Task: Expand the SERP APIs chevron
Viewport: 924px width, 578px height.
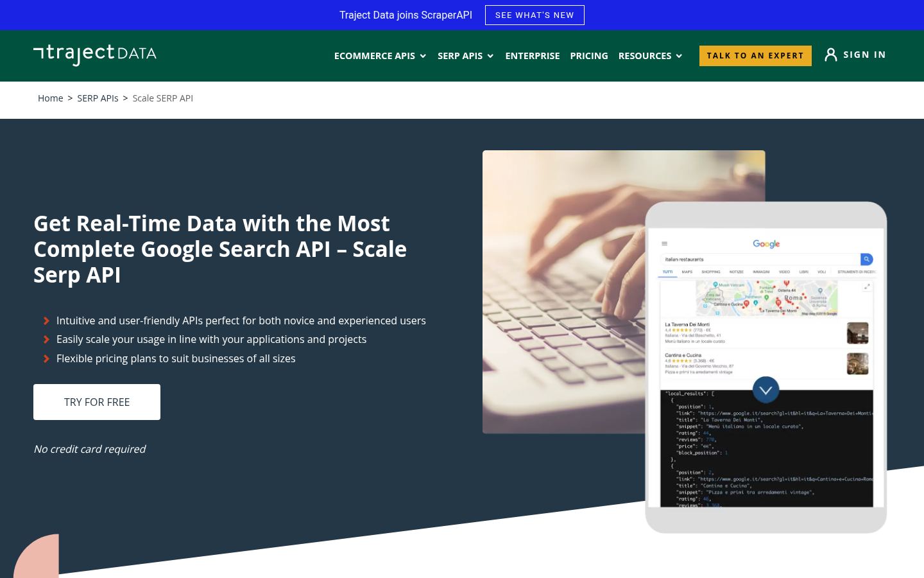Action: (x=490, y=57)
